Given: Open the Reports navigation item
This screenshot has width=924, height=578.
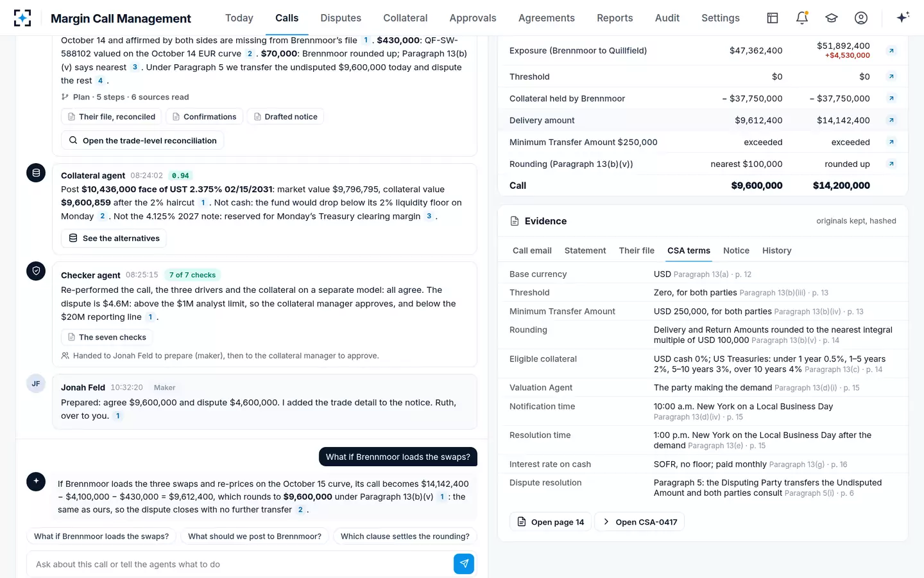Looking at the screenshot, I should (615, 18).
